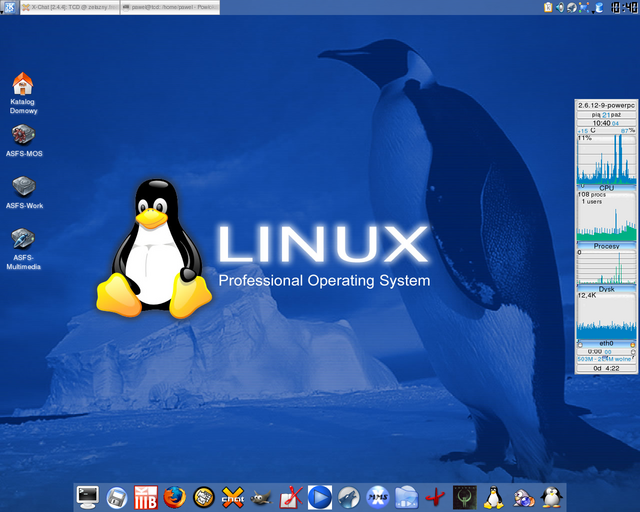Viewport: 640px width, 512px height.
Task: Click the volume speaker tray icon
Action: click(560, 7)
